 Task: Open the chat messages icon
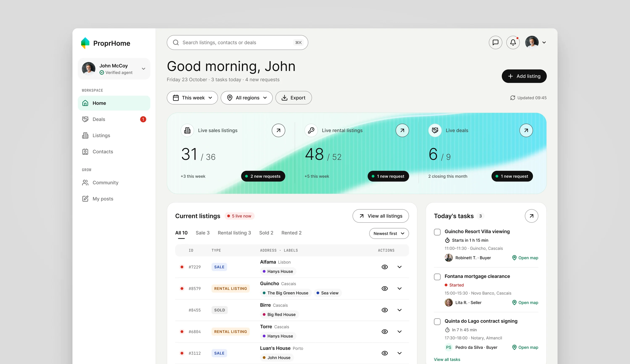pos(495,42)
